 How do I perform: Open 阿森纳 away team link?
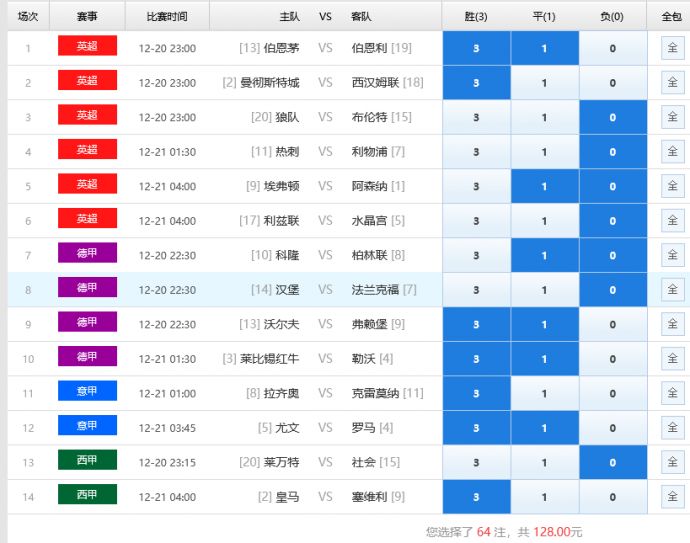370,186
